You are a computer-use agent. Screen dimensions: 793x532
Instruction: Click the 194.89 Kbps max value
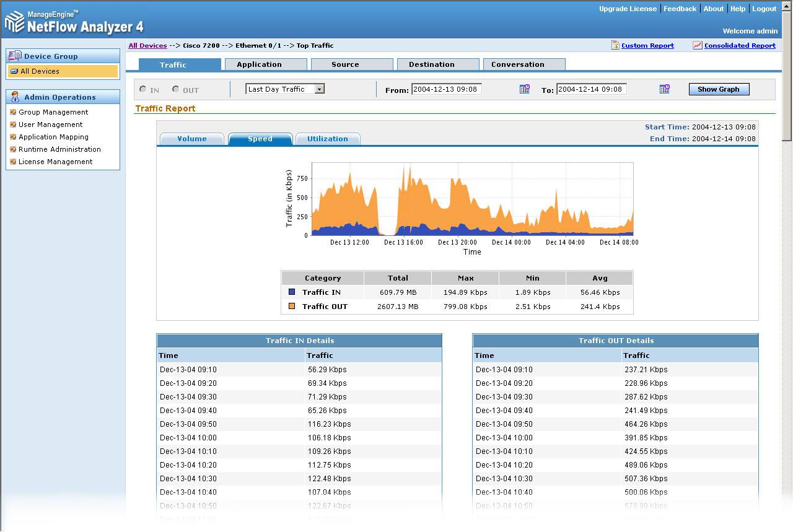(465, 292)
